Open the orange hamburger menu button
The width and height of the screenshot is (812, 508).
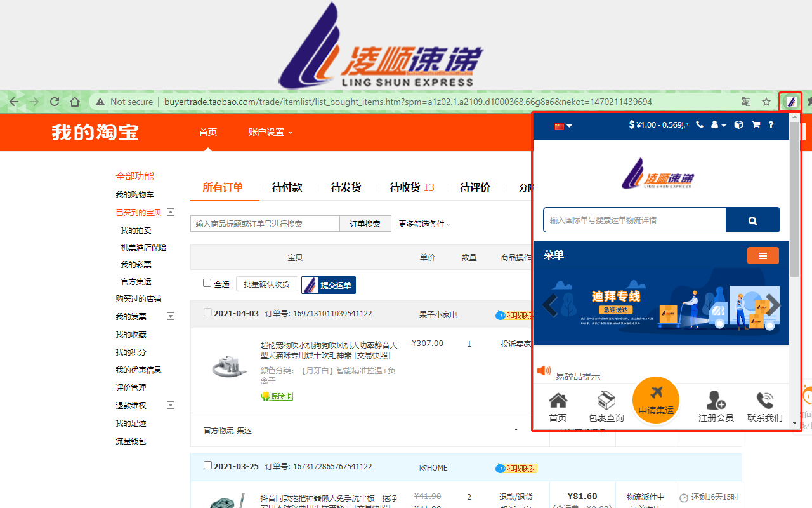[x=763, y=255]
